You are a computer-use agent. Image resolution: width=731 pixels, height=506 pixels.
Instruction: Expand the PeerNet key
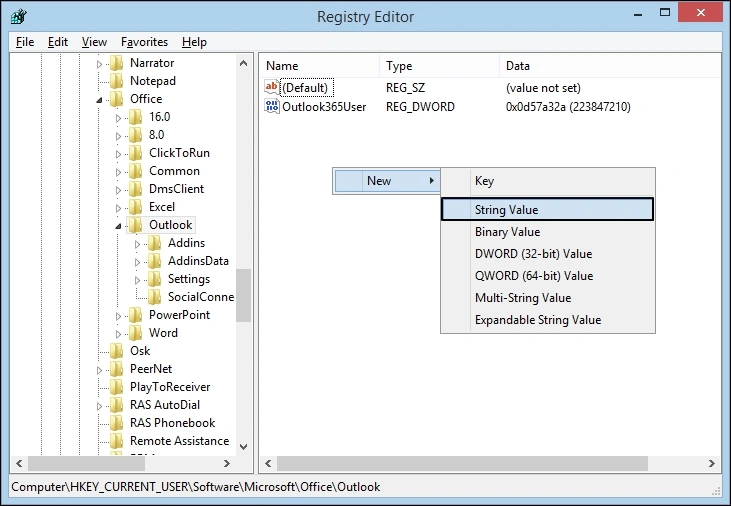99,370
